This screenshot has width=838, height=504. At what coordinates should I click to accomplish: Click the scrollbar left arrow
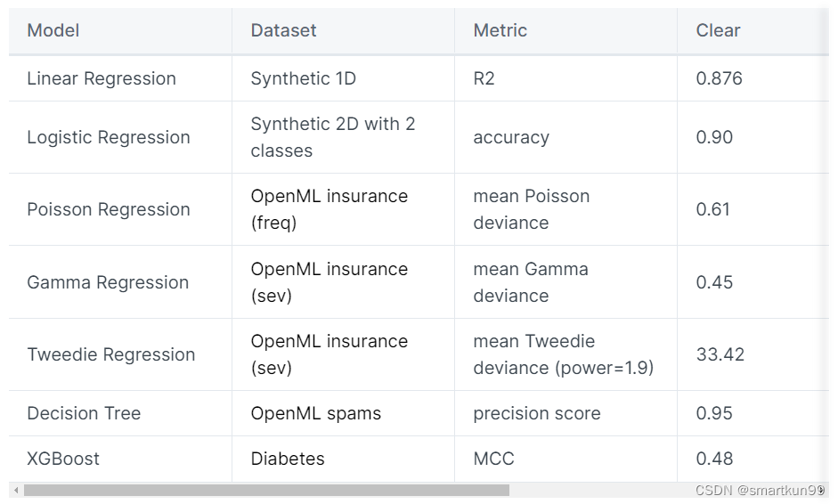point(16,490)
